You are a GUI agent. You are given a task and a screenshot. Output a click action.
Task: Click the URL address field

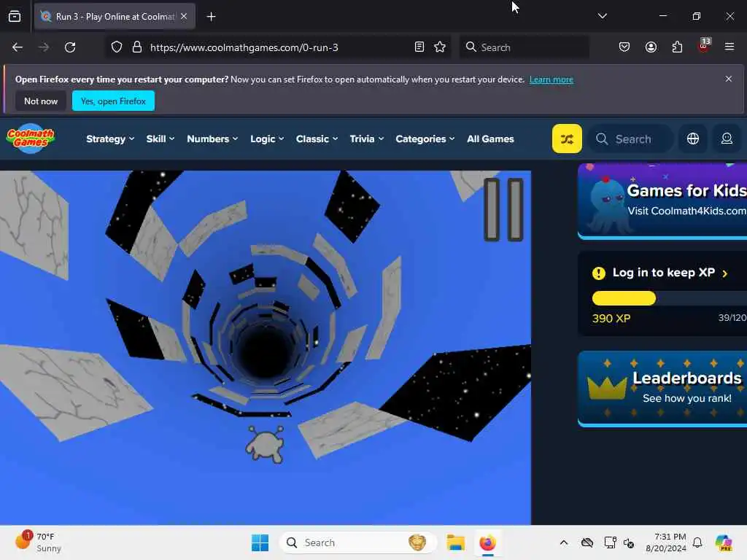(x=278, y=47)
